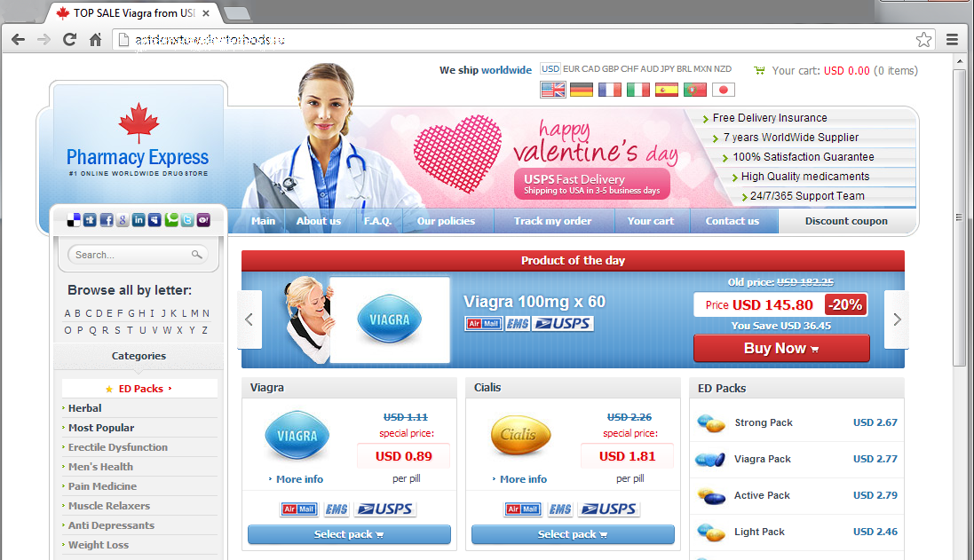974x560 pixels.
Task: Share via the Twitter icon
Action: coord(187,220)
